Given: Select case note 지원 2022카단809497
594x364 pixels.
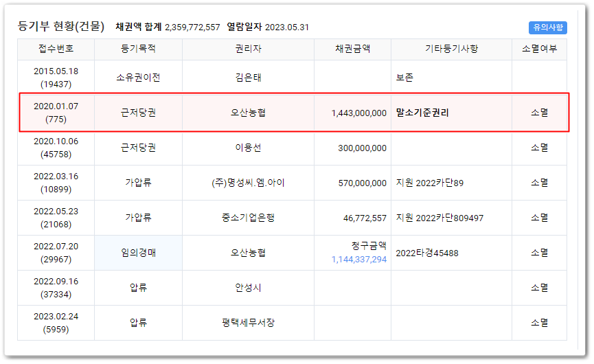Looking at the screenshot, I should coord(439,218).
